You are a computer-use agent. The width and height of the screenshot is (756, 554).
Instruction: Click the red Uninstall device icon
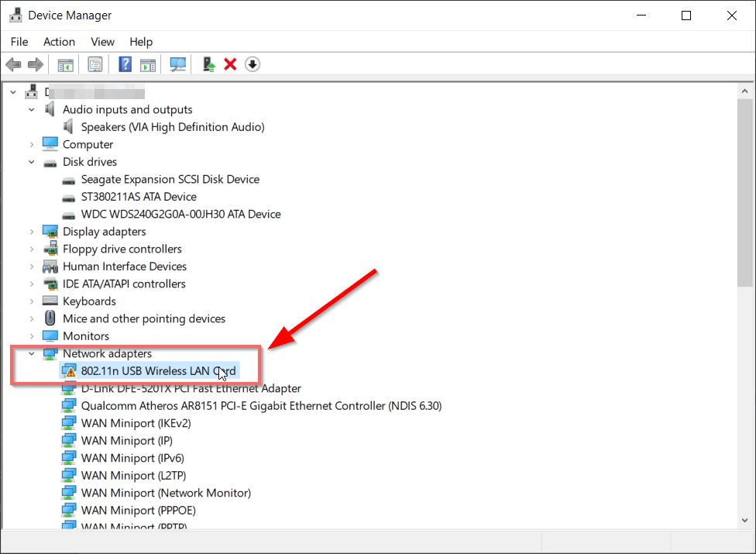[229, 64]
